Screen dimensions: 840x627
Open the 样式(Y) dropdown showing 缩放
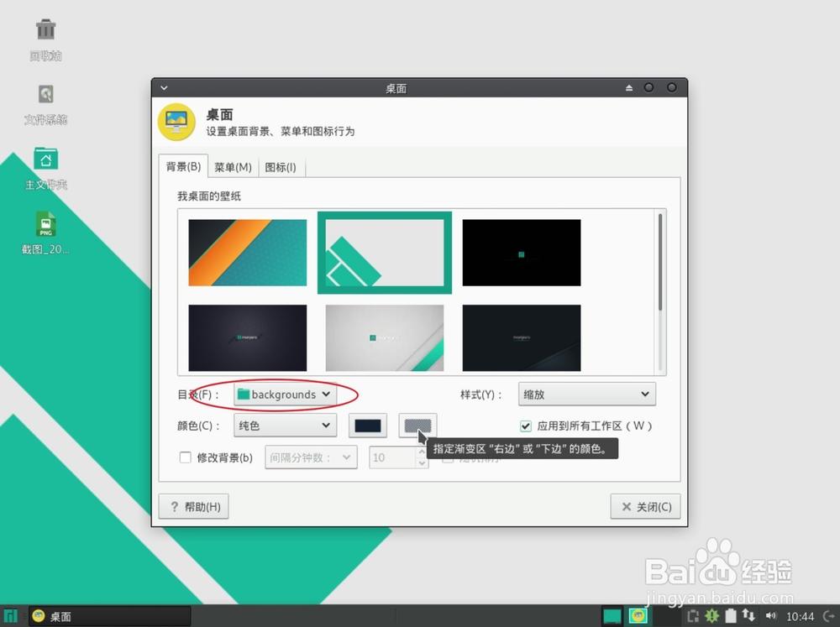(x=586, y=394)
